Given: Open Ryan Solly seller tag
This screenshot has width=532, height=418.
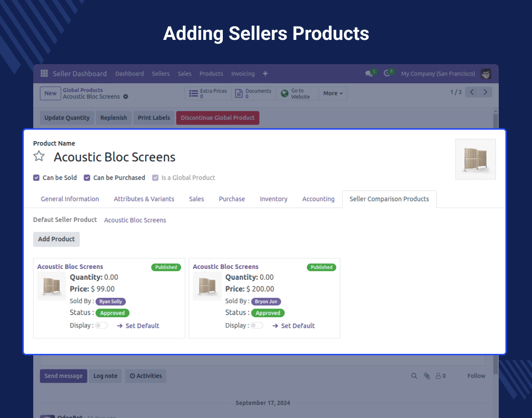Looking at the screenshot, I should (111, 301).
